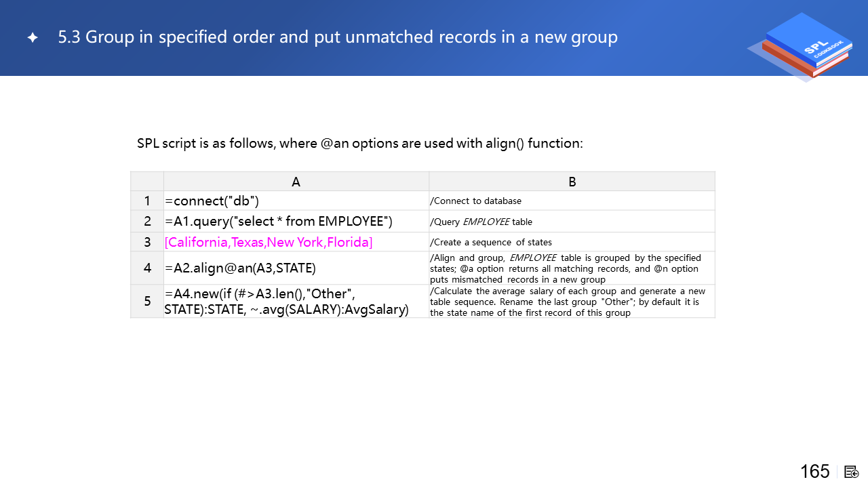Select column header A
Image resolution: width=868 pixels, height=488 pixels.
pos(296,182)
